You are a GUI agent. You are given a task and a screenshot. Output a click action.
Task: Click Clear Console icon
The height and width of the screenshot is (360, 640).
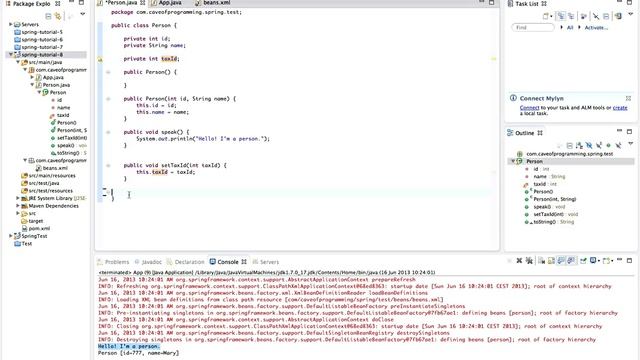click(542, 260)
